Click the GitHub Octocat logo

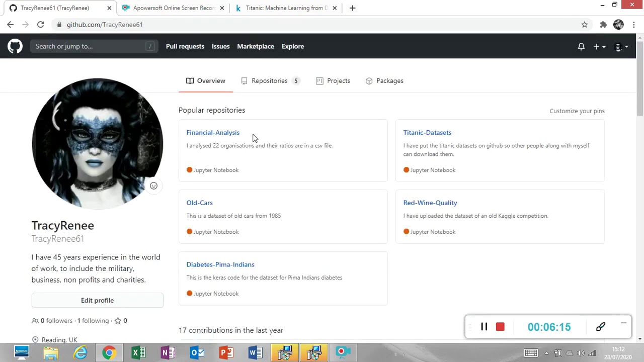tap(15, 46)
